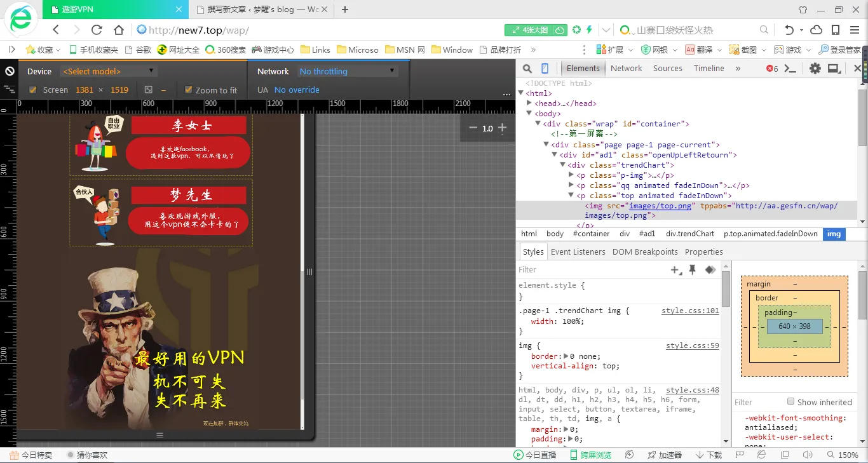Collapse the html node in the DOM tree
868x463 pixels.
521,93
